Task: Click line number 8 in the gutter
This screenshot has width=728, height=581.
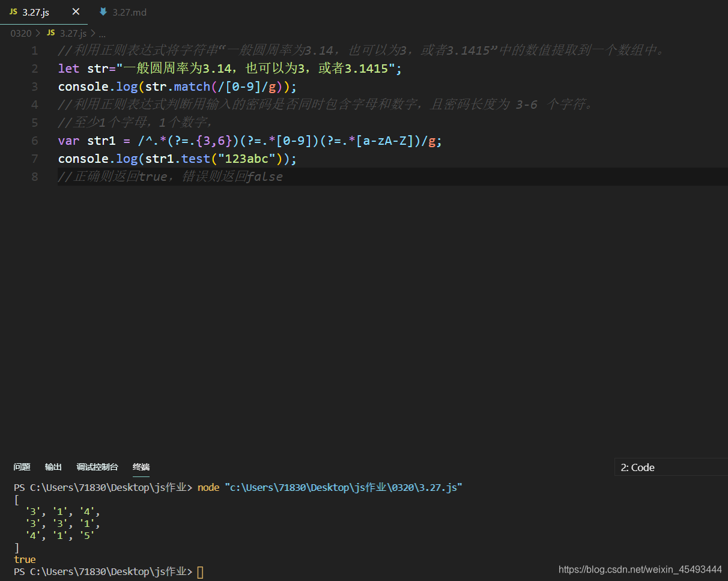Action: (x=35, y=177)
